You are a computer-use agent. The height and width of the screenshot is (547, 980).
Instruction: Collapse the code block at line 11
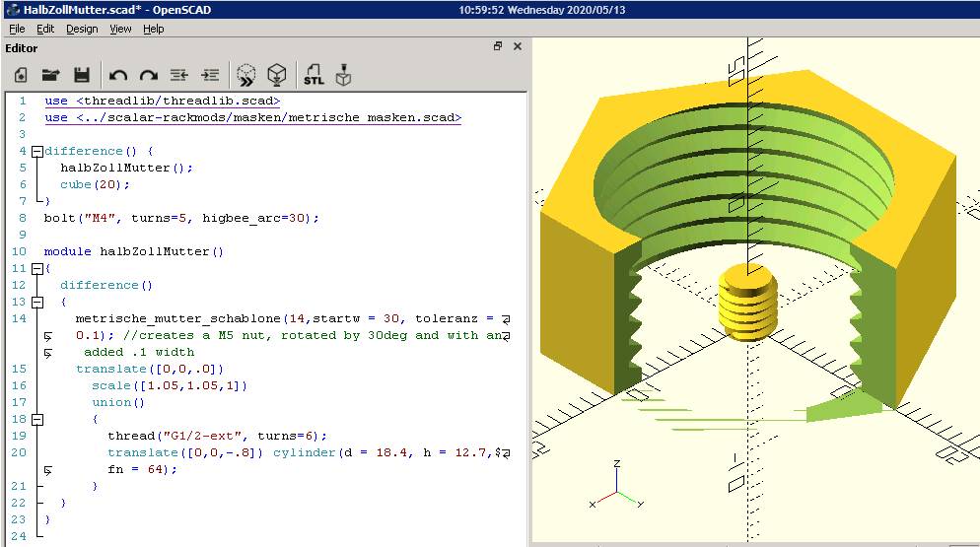click(37, 269)
